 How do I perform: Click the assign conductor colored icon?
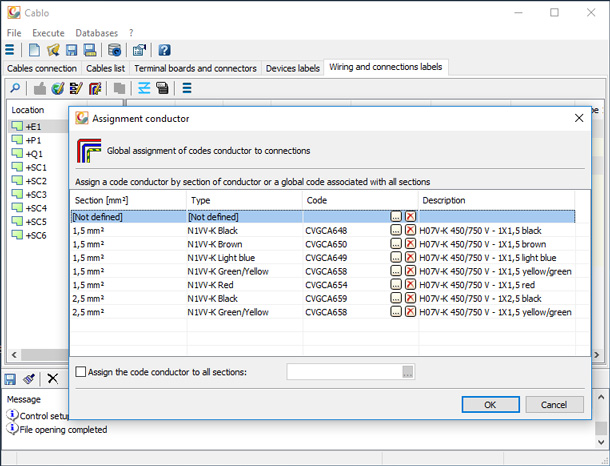pos(95,88)
